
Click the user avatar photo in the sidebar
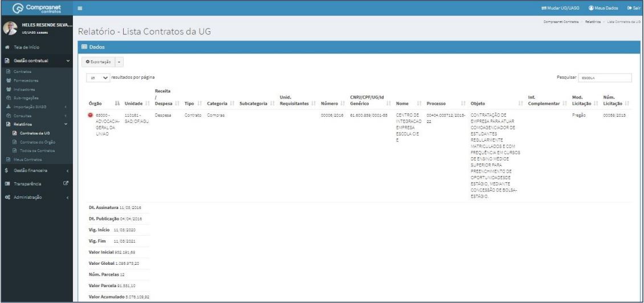(x=10, y=28)
